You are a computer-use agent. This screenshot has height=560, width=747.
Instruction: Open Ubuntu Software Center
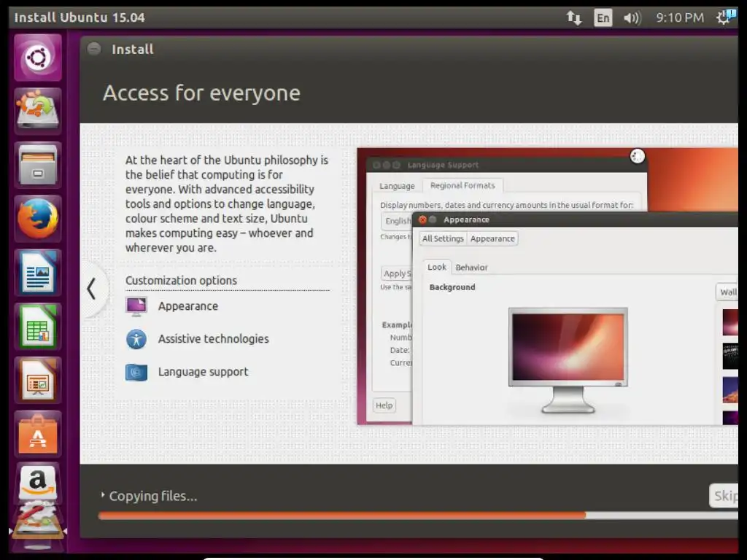38,434
